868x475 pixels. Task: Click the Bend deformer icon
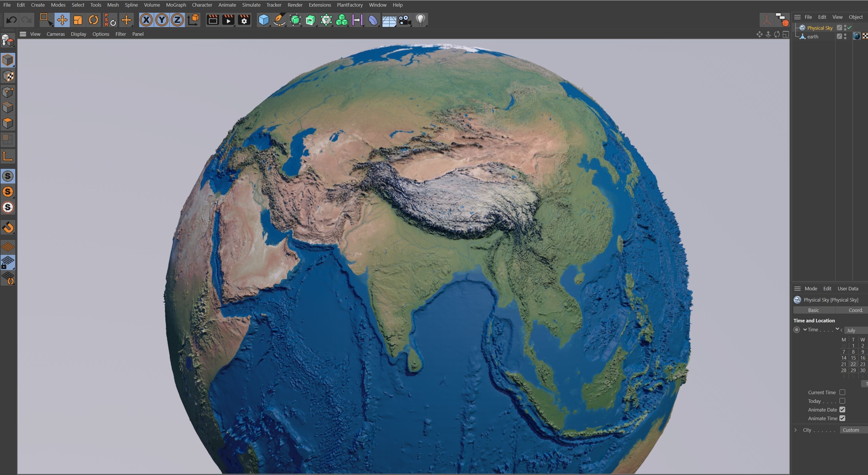[x=373, y=20]
